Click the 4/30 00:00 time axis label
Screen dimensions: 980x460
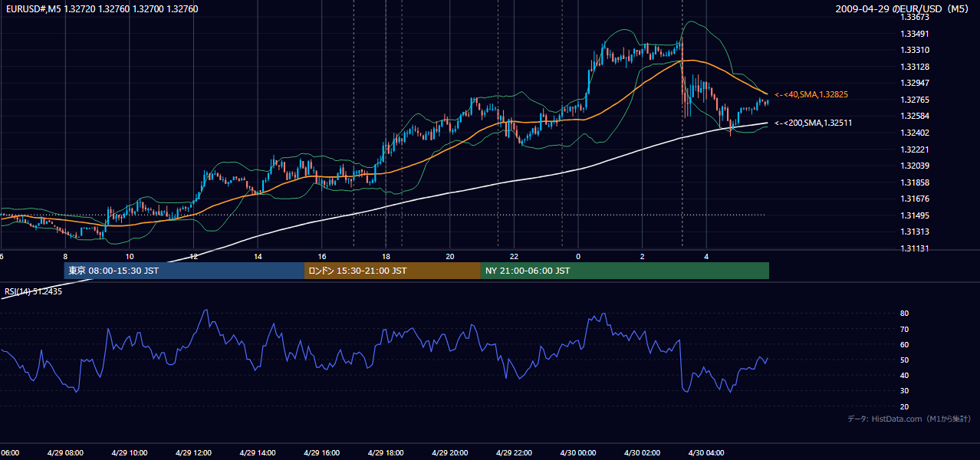tap(578, 452)
